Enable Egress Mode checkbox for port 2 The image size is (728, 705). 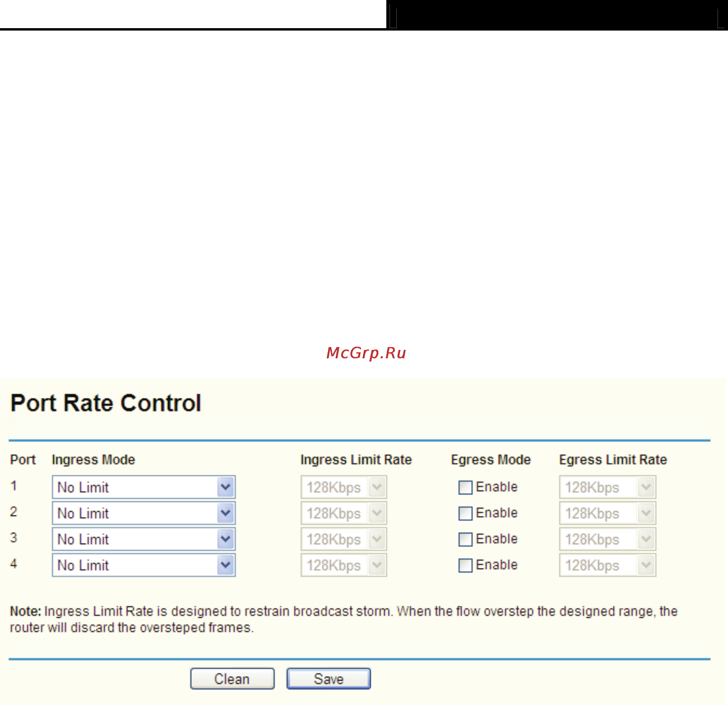point(465,514)
